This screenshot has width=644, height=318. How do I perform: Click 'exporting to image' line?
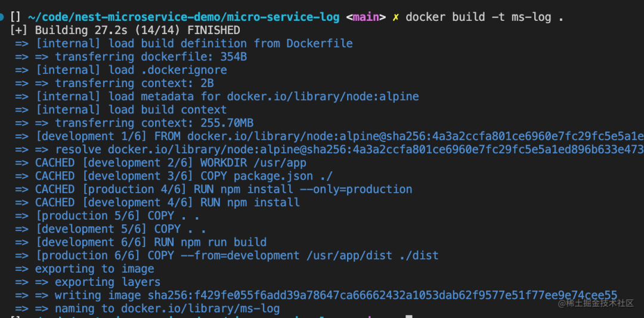pos(85,268)
